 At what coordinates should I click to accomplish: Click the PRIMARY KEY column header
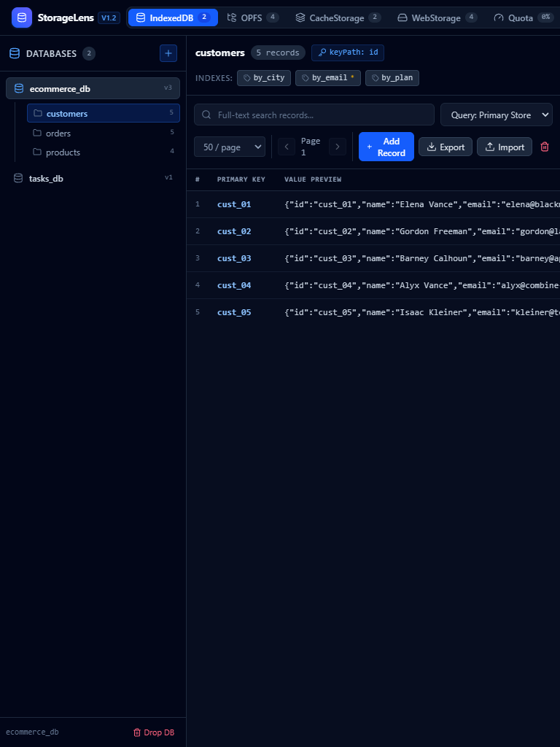coord(241,179)
